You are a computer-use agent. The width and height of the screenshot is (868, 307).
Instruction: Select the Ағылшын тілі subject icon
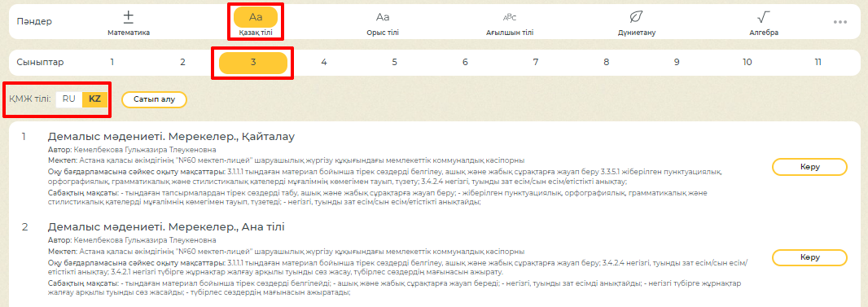point(509,17)
